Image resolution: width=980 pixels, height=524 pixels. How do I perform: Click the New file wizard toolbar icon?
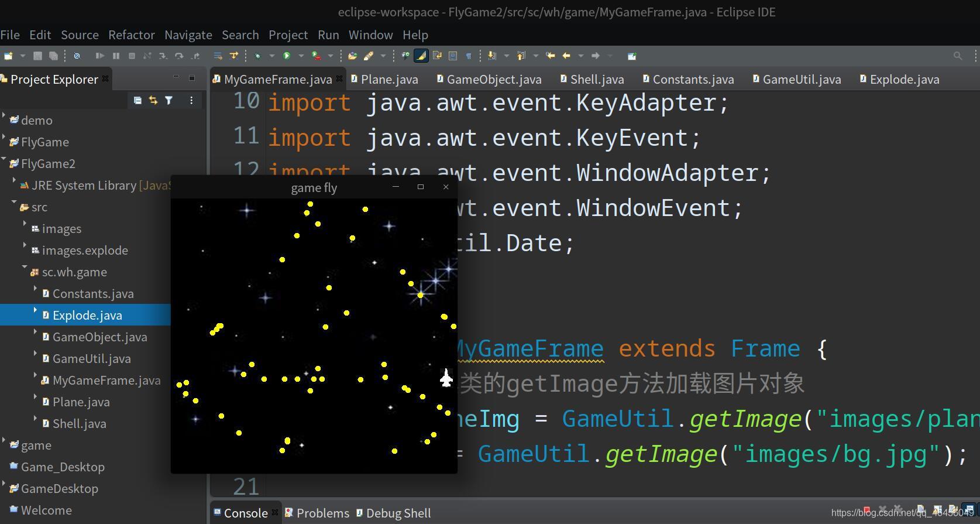pyautogui.click(x=8, y=56)
